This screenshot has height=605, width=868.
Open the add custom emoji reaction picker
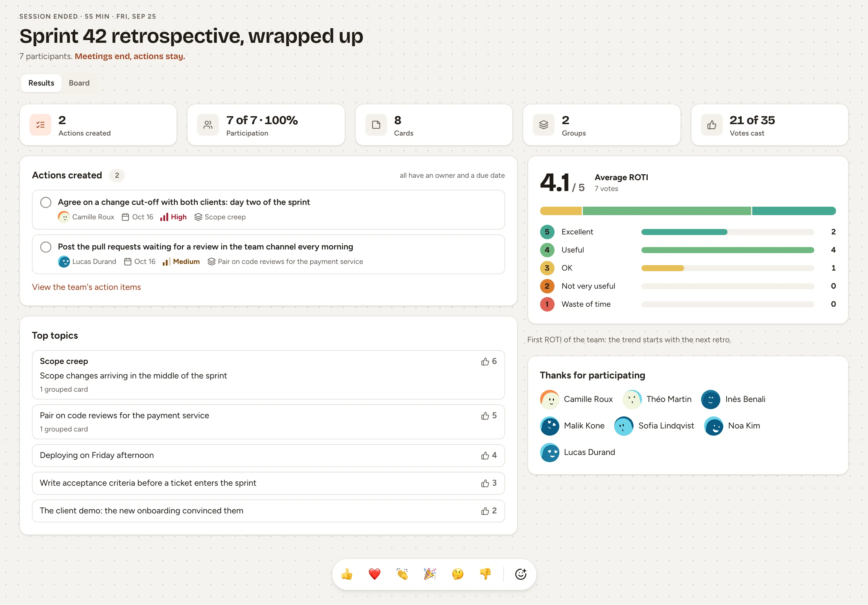pos(520,574)
